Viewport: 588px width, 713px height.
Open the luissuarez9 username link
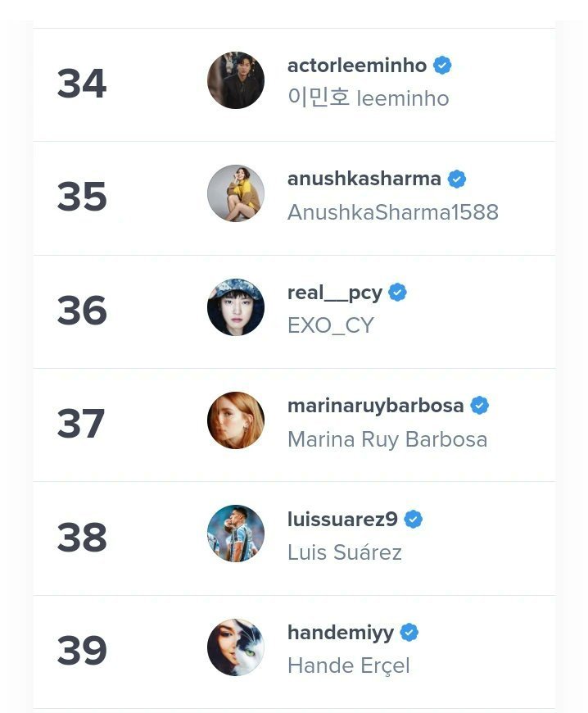click(342, 520)
